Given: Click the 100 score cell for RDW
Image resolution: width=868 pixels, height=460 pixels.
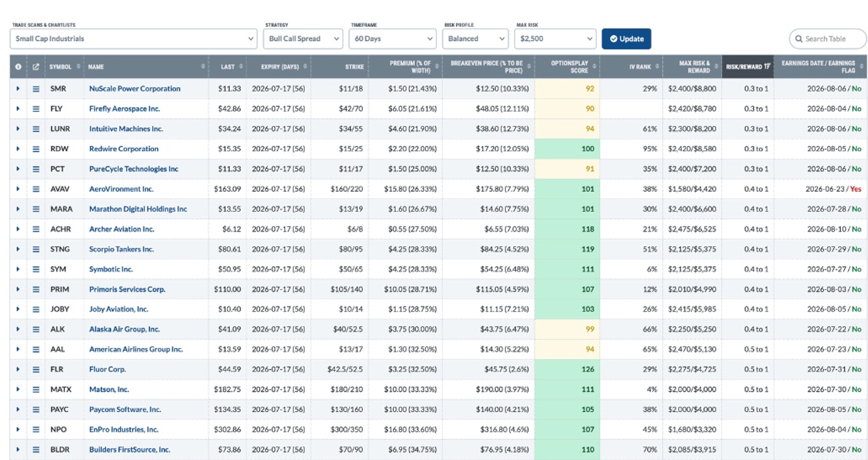Looking at the screenshot, I should (x=567, y=149).
